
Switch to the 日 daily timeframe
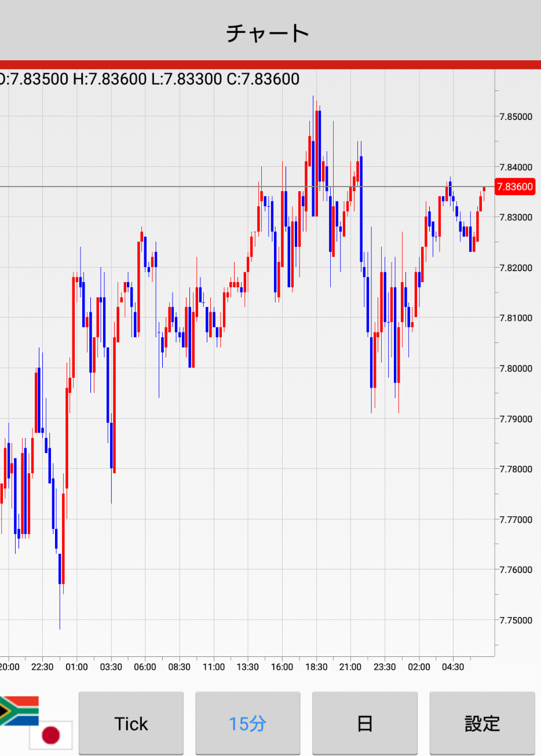click(364, 724)
